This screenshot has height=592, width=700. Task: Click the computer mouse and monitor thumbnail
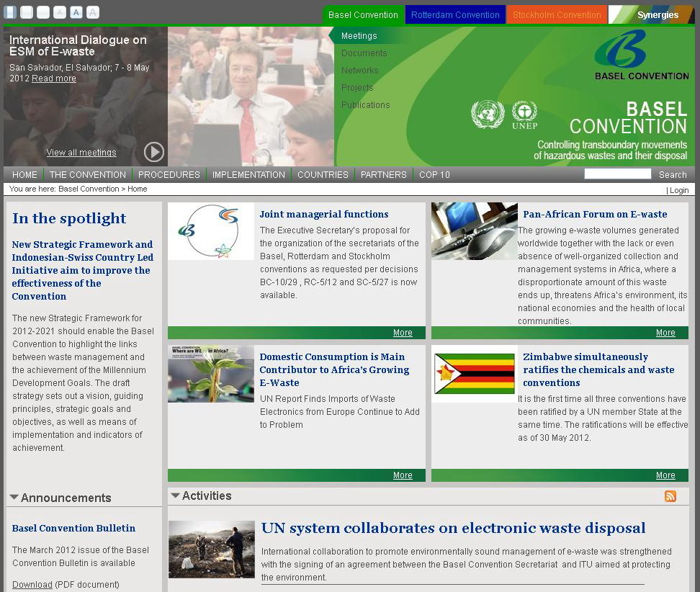475,230
